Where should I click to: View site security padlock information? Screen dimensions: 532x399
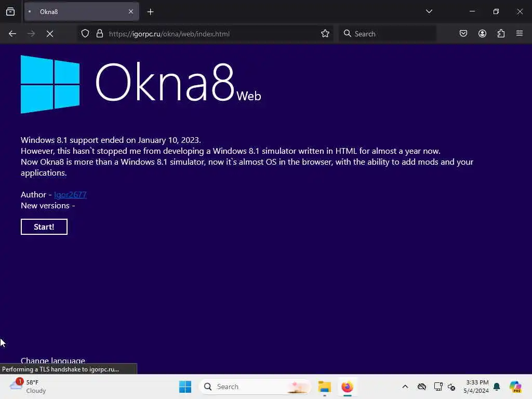pyautogui.click(x=99, y=34)
